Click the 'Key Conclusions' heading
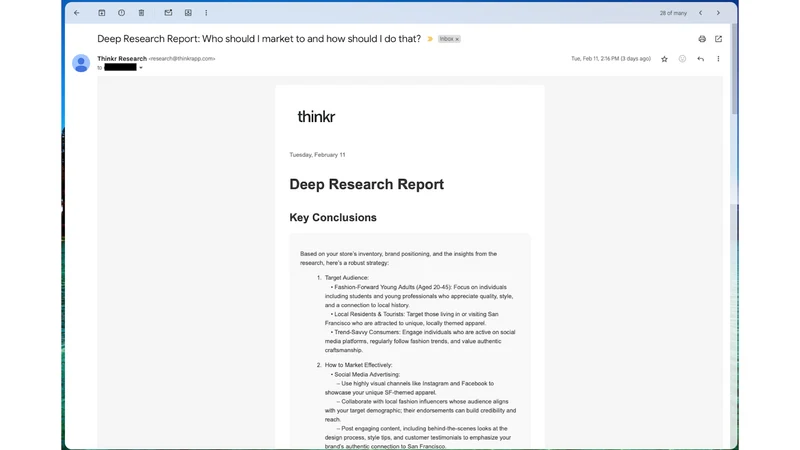Viewport: 800px width, 450px height. (333, 217)
